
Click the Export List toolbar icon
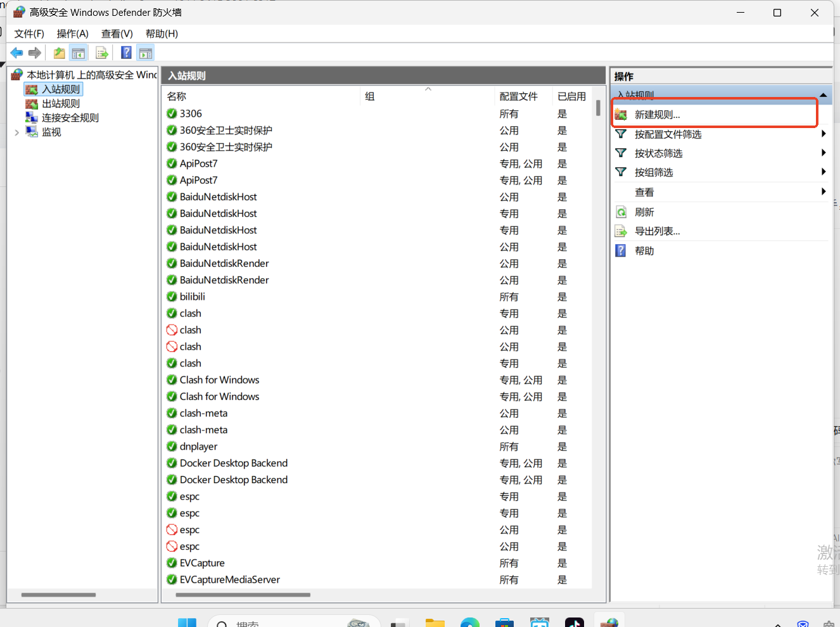coord(101,53)
